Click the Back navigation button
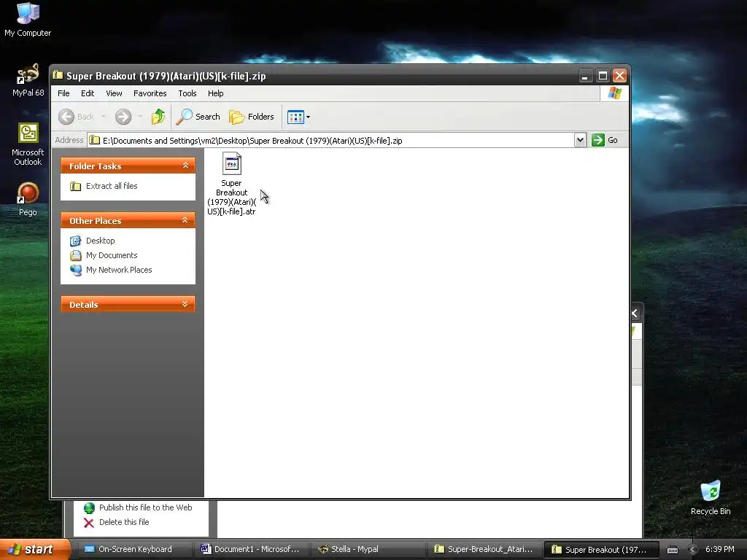Screen dimensions: 747x560 [76, 117]
